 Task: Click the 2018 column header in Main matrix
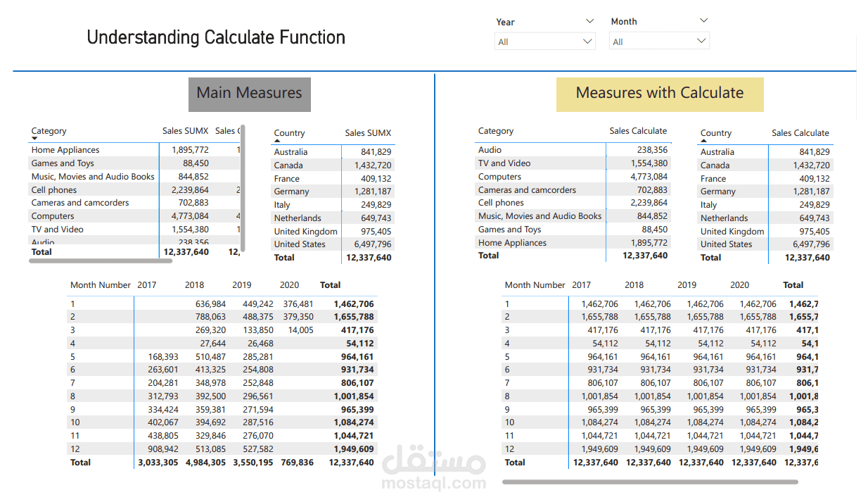195,285
